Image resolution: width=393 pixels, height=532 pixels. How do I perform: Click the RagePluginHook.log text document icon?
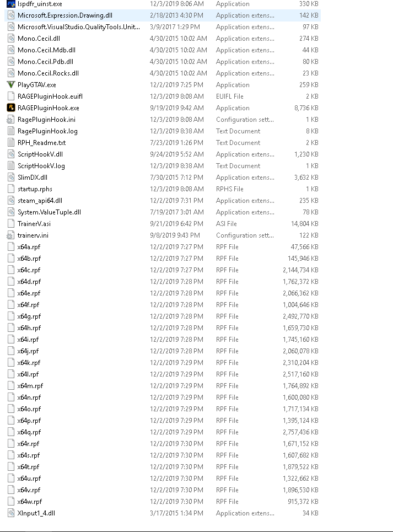click(10, 131)
